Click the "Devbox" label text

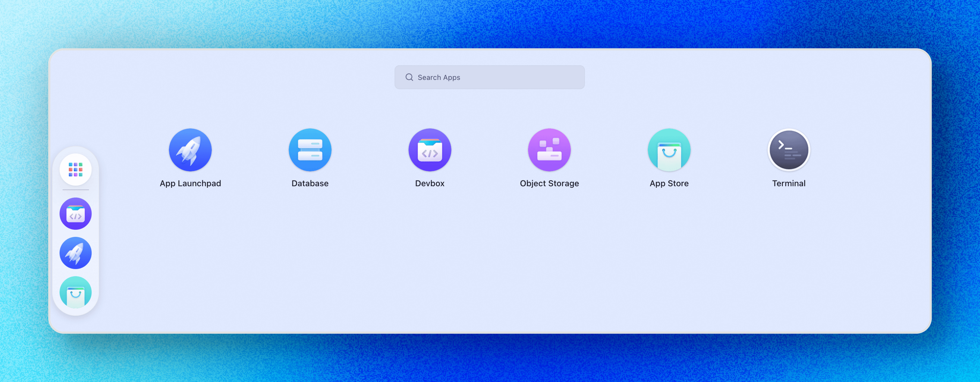(430, 184)
